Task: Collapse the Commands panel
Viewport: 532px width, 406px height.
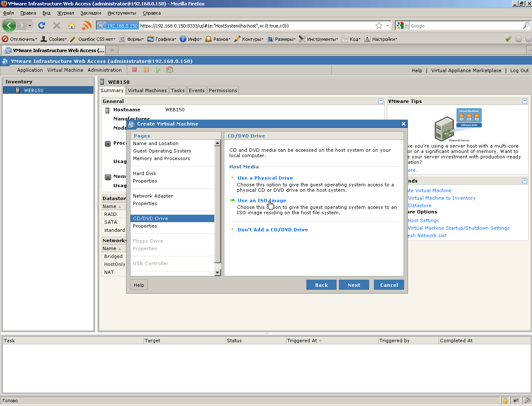Action: click(x=524, y=181)
